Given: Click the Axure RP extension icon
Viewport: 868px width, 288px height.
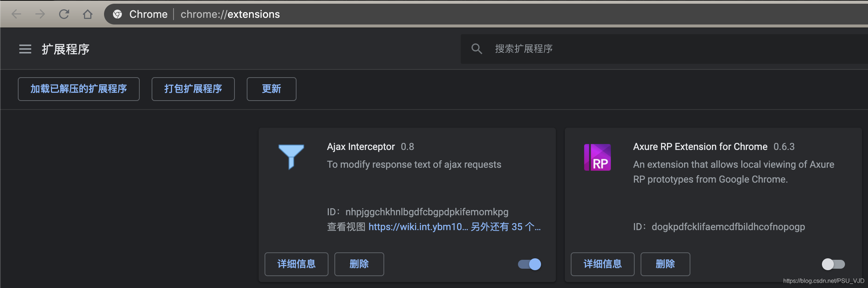Looking at the screenshot, I should pos(597,157).
